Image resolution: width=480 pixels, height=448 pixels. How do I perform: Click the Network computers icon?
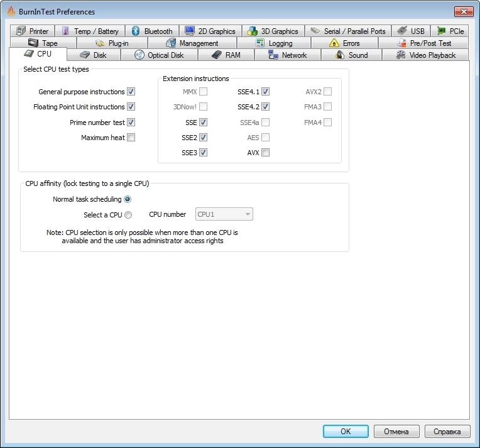(273, 55)
